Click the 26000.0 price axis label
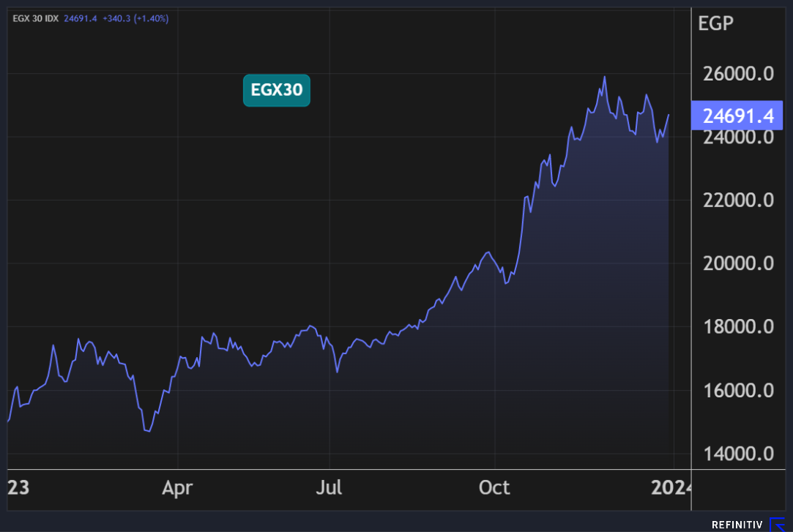This screenshot has width=793, height=532. (x=737, y=75)
